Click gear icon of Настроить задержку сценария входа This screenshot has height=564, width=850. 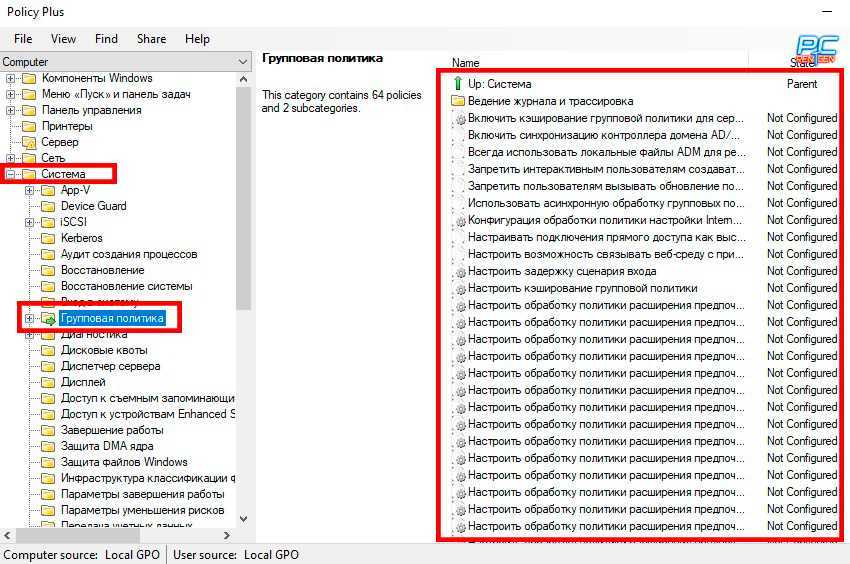pyautogui.click(x=460, y=272)
